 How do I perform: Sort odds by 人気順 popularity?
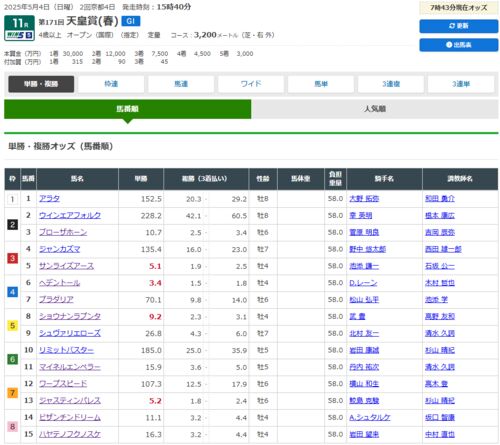point(375,109)
